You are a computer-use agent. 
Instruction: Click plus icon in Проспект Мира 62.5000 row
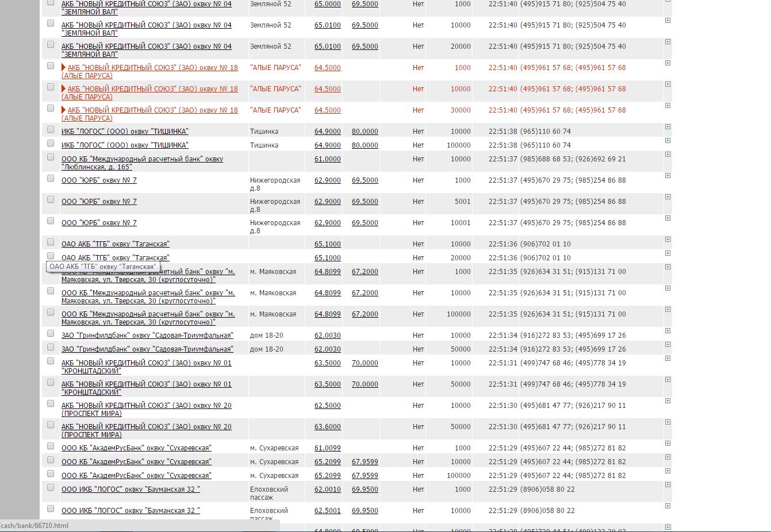668,401
